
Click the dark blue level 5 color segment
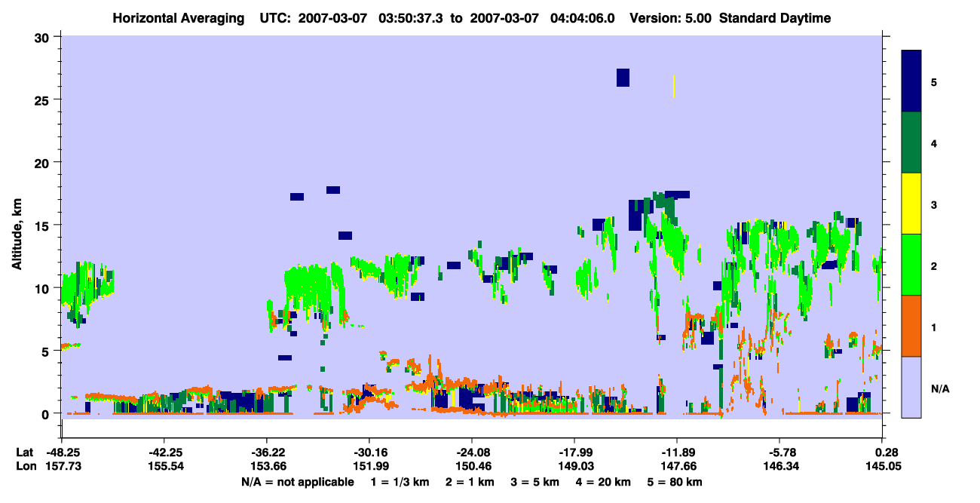tap(911, 81)
